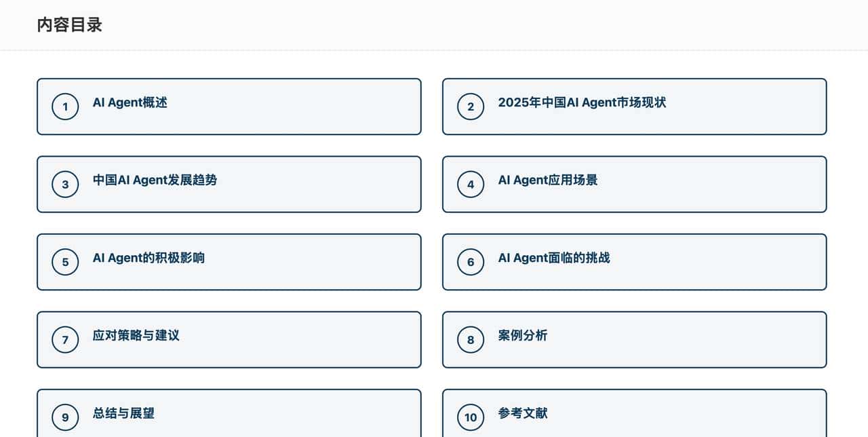Open the AI Agent的积极影响 section
Screen dimensions: 868x437
229,262
